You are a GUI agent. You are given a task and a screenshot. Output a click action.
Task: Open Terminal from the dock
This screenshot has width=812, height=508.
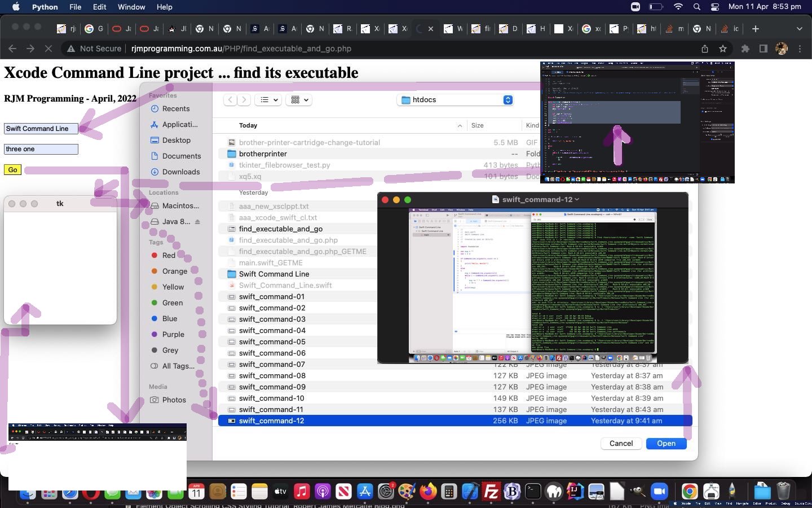[x=533, y=492]
